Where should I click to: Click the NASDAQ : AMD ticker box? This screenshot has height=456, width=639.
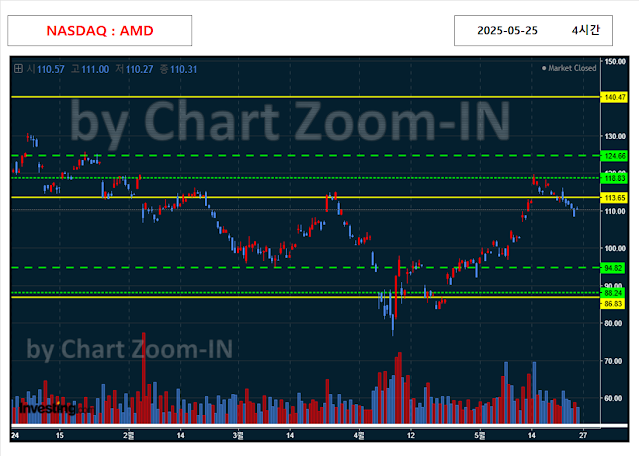[100, 31]
